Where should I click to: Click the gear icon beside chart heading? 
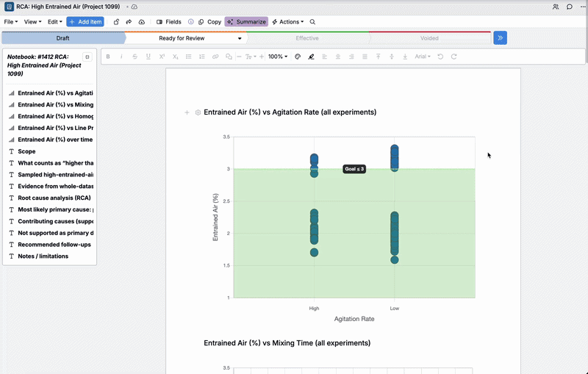198,112
